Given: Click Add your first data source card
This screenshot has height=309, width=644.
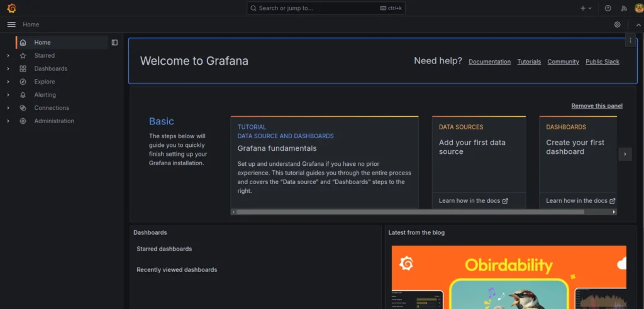Looking at the screenshot, I should 479,154.
